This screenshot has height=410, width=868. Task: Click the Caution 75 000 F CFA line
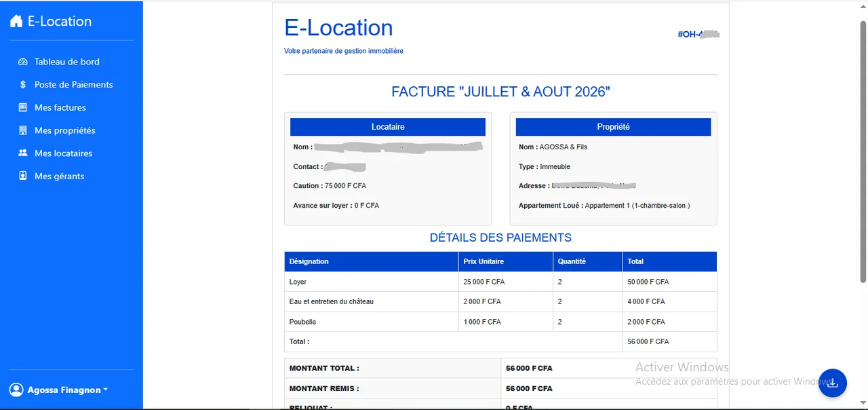tap(330, 186)
